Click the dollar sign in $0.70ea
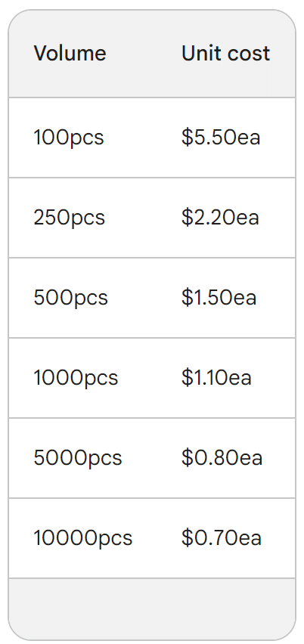304x644 pixels. pos(187,538)
